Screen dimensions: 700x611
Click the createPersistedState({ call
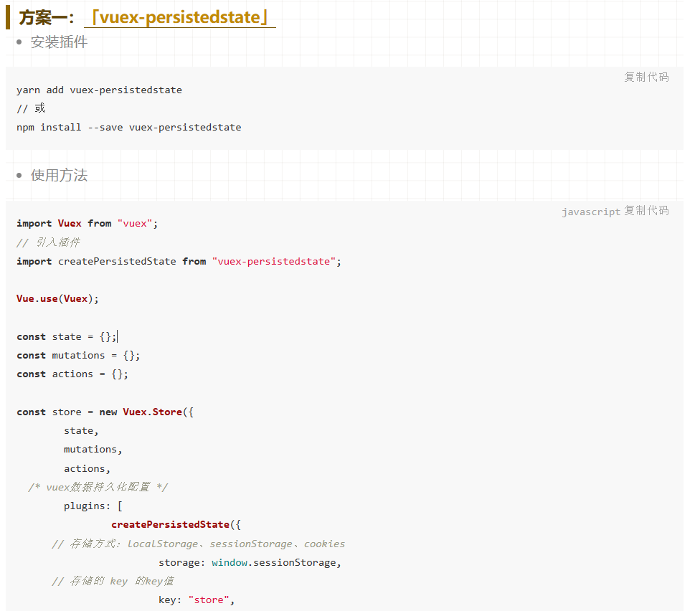(176, 525)
